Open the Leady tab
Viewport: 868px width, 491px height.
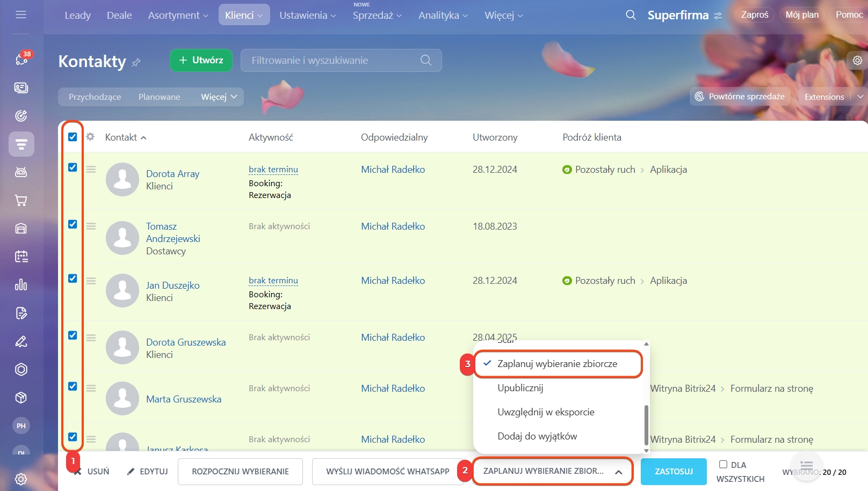pos(78,15)
